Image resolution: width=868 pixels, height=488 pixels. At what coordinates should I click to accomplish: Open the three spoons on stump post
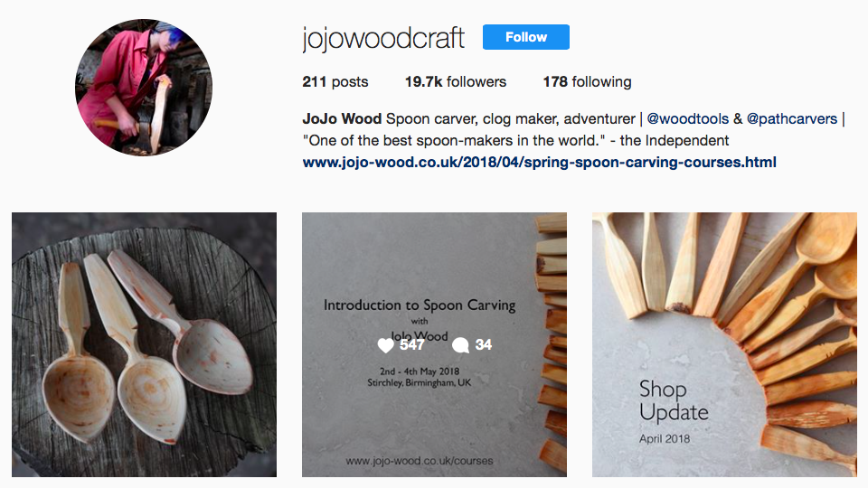click(x=144, y=344)
